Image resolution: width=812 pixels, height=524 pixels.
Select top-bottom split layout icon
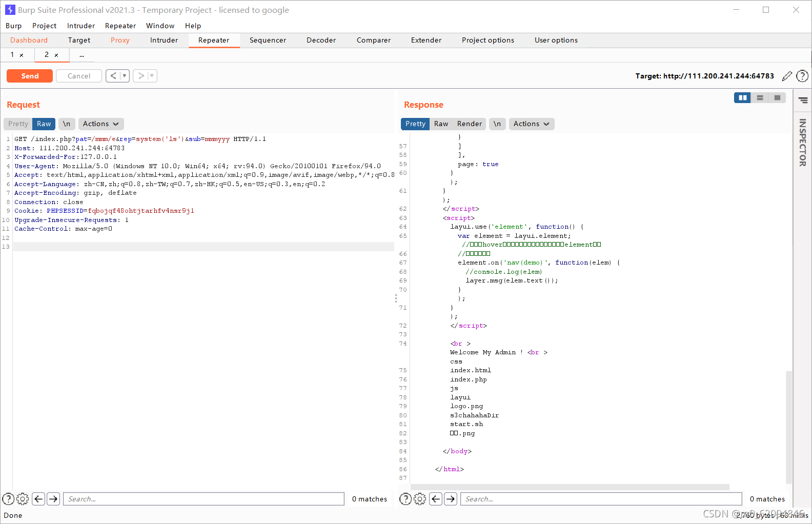click(760, 97)
